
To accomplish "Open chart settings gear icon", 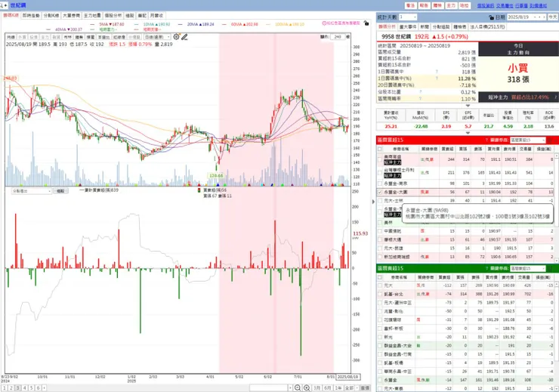I will [x=176, y=37].
